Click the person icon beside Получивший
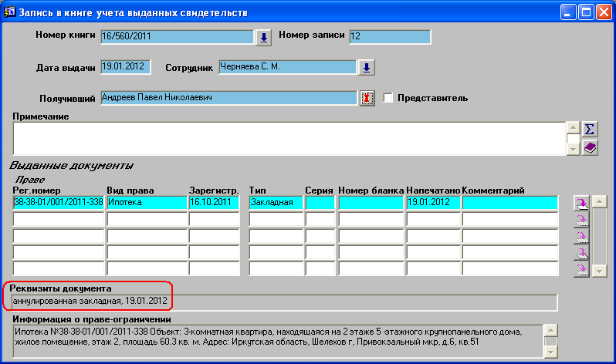This screenshot has height=364, width=616. (367, 98)
